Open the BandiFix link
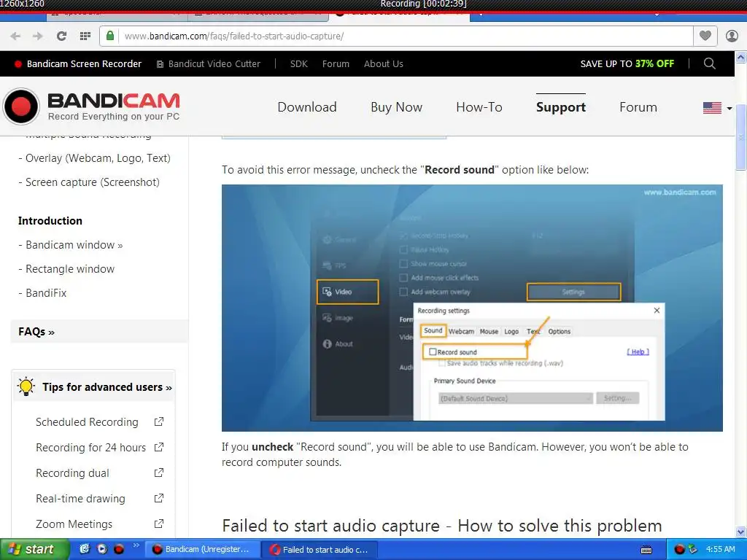This screenshot has height=560, width=747. point(46,293)
